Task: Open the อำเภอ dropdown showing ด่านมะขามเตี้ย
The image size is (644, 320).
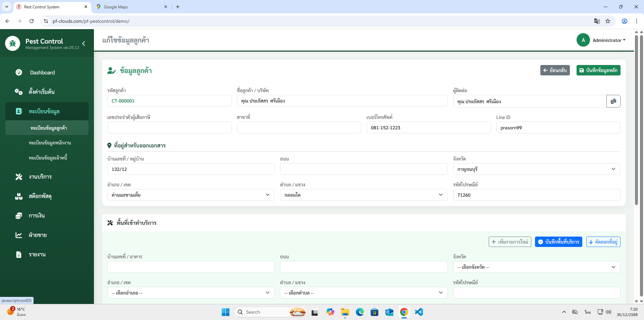Action: pyautogui.click(x=191, y=195)
